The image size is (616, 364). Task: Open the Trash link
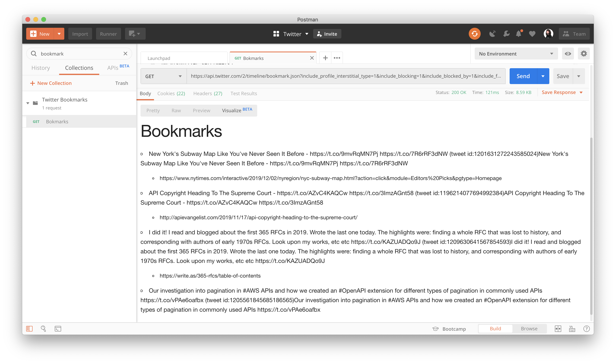(121, 83)
